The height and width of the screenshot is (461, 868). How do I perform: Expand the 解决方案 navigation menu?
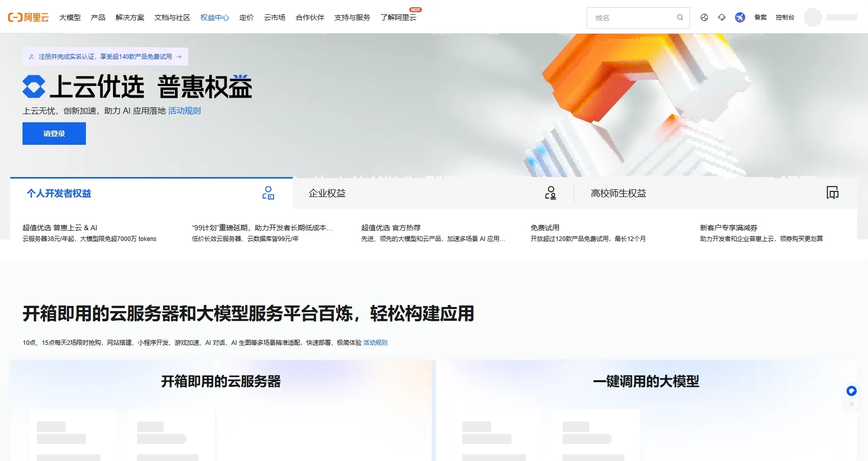tap(129, 17)
